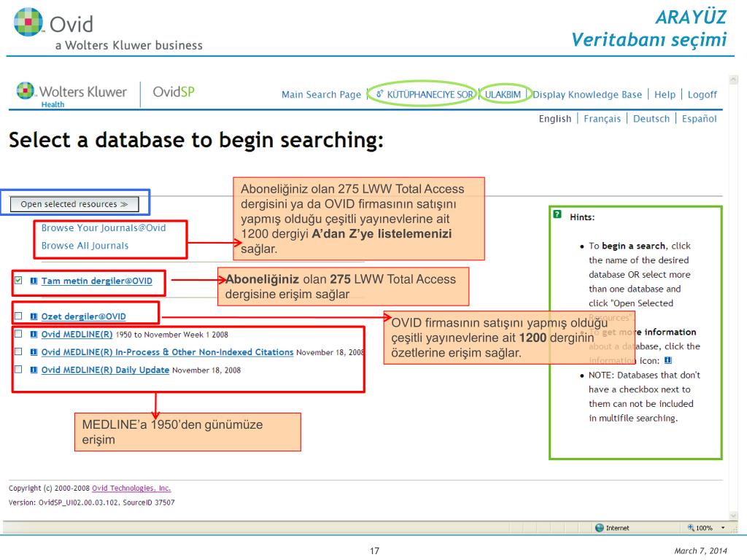The height and width of the screenshot is (560, 747).
Task: Open the Help page
Action: 665,94
